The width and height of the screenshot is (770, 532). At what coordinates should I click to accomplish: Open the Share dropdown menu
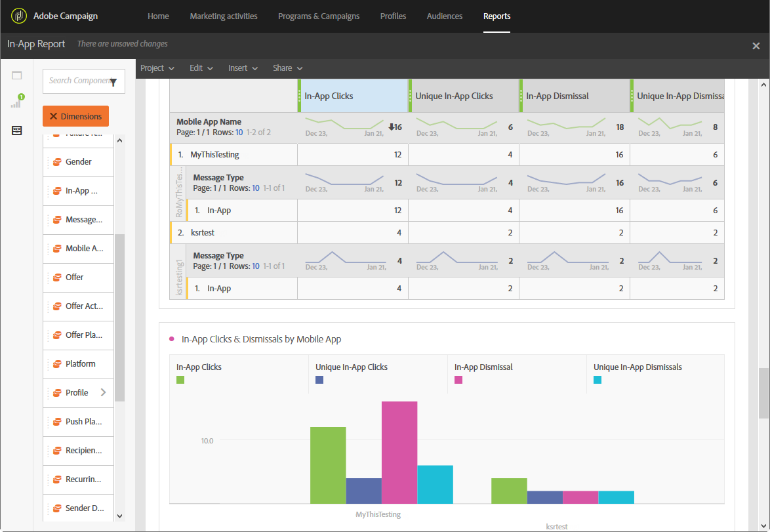[287, 68]
